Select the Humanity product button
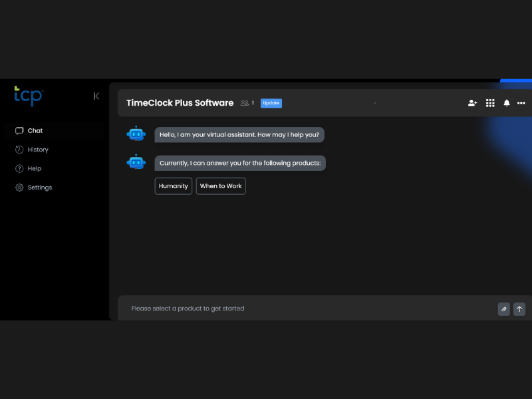The image size is (532, 399). click(x=174, y=186)
